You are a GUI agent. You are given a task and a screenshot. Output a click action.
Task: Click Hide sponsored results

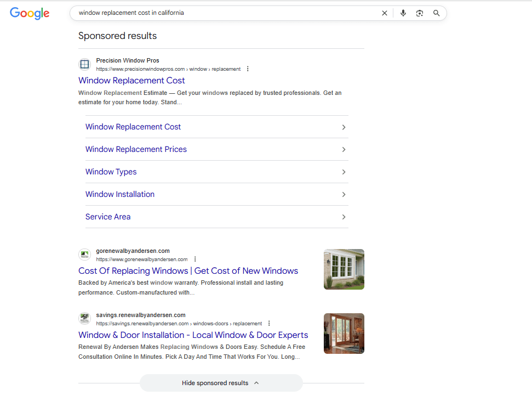pos(221,382)
